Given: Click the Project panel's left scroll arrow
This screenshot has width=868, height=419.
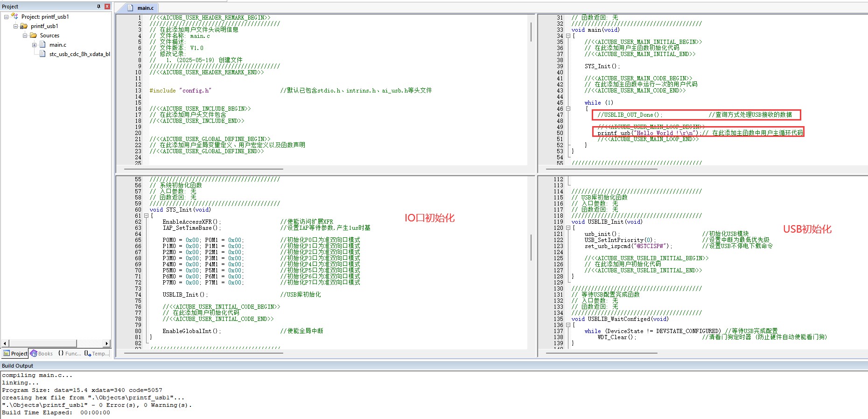Looking at the screenshot, I should [x=5, y=343].
